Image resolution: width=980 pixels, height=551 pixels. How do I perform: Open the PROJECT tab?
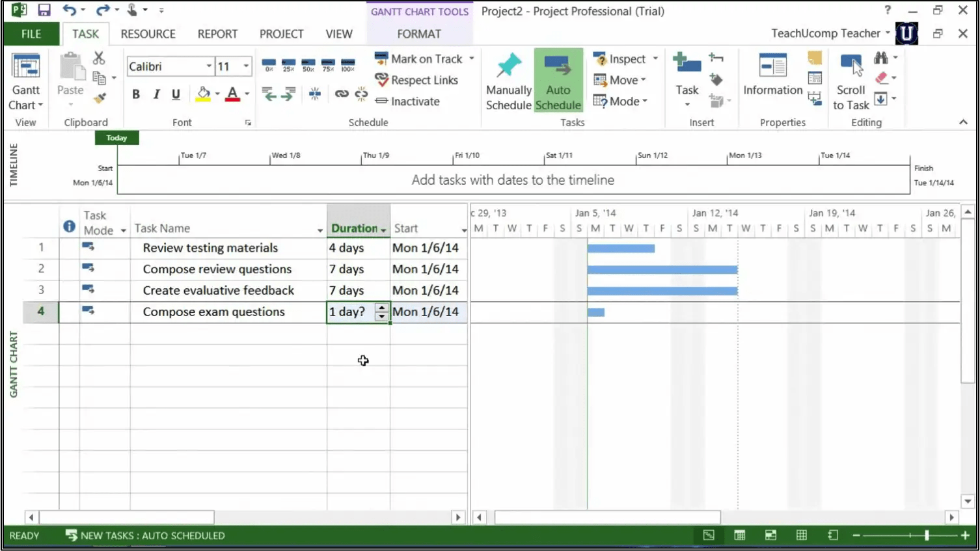(281, 34)
